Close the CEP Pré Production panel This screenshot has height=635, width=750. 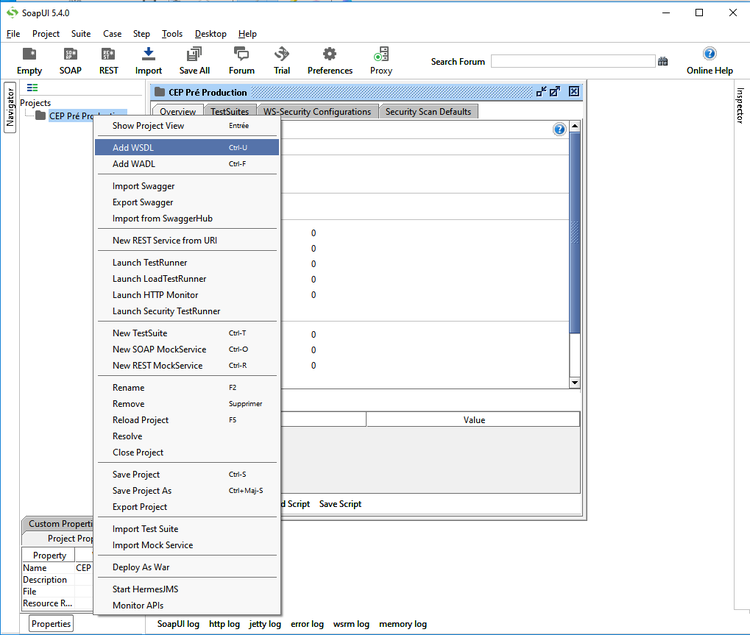574,91
